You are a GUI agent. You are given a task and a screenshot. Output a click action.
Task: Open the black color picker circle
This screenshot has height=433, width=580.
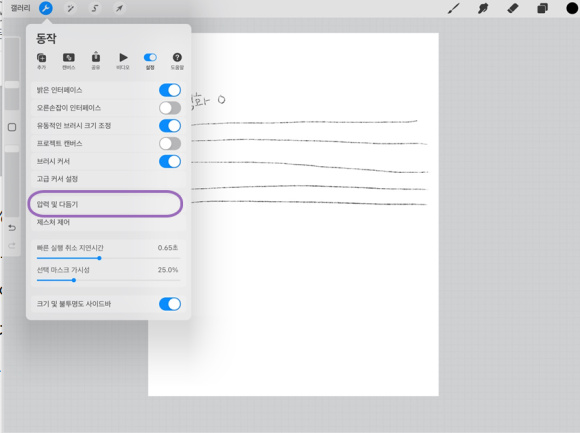pyautogui.click(x=572, y=8)
